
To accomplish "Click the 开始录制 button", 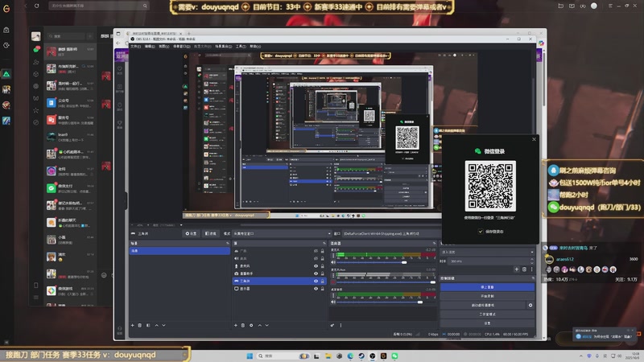I will click(x=486, y=296).
